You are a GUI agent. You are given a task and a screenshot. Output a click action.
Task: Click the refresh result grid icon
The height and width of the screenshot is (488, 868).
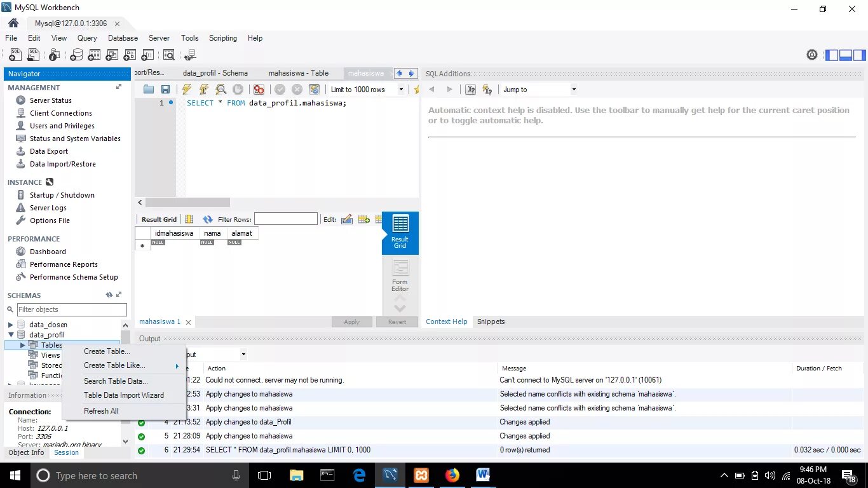(207, 219)
